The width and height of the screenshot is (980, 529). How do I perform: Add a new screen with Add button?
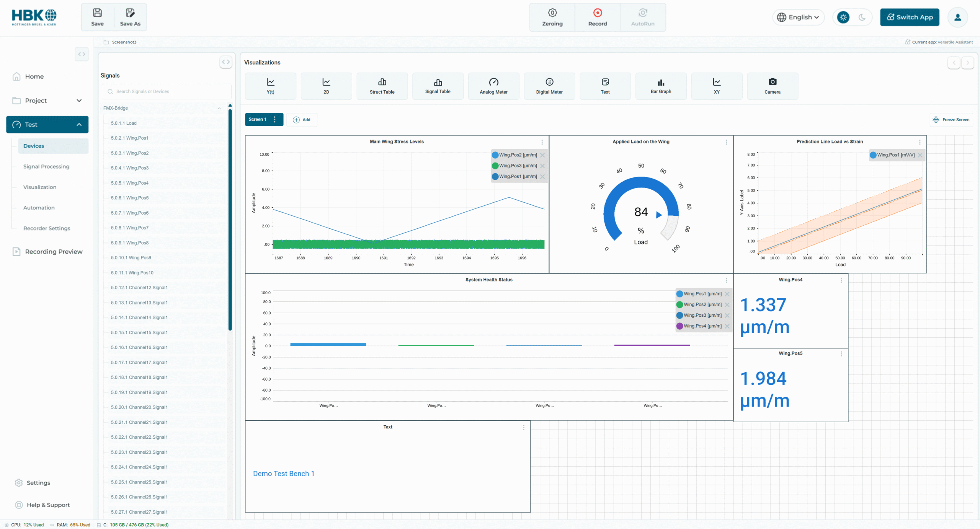click(302, 120)
